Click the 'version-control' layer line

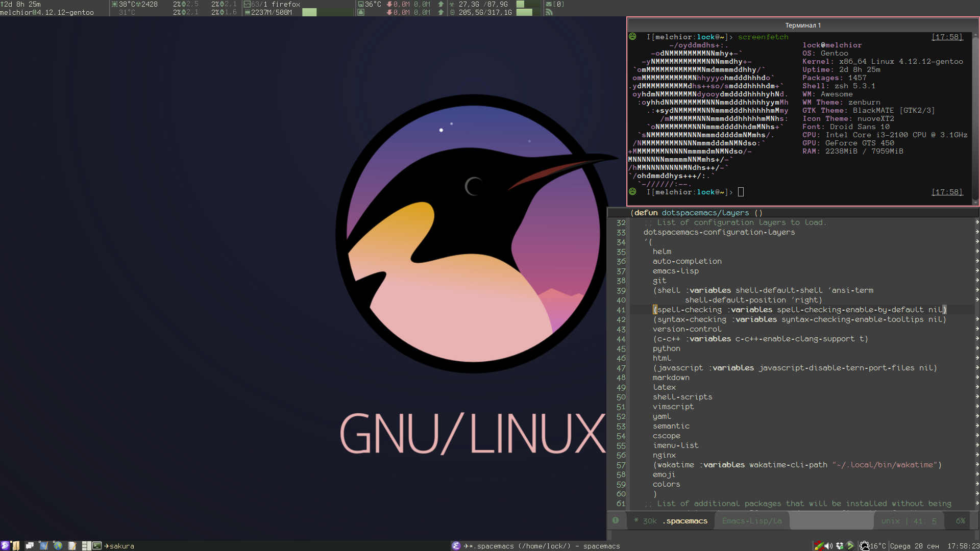pyautogui.click(x=687, y=329)
